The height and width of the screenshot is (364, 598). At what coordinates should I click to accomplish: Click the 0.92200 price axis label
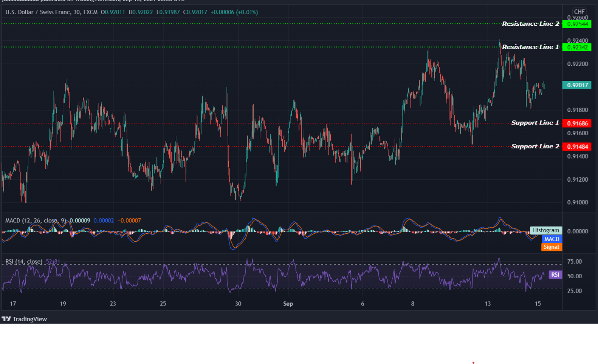coord(578,64)
